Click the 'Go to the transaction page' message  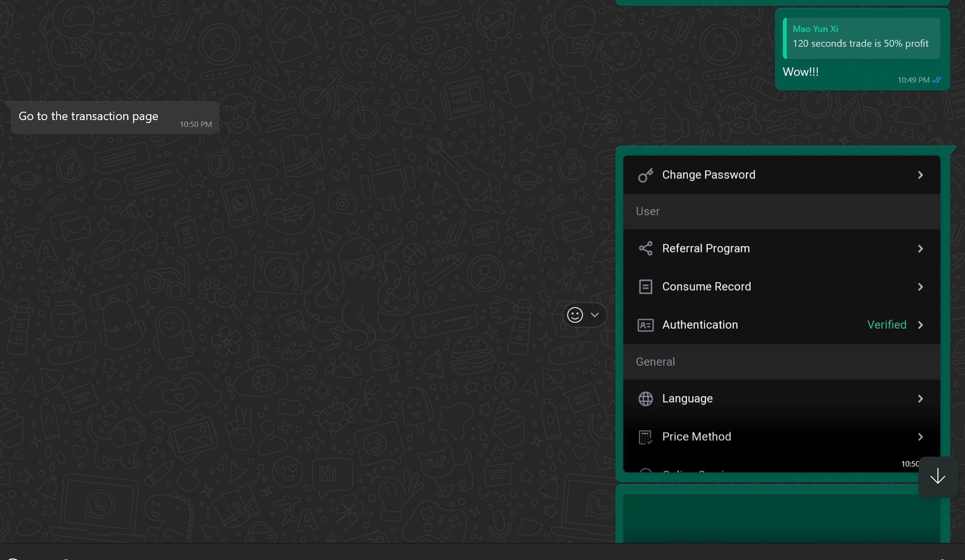(x=89, y=117)
